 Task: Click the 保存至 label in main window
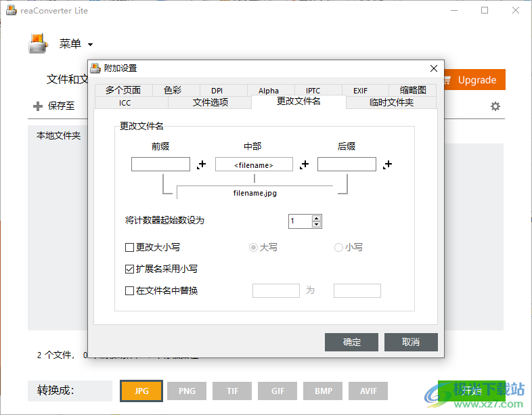[x=61, y=106]
